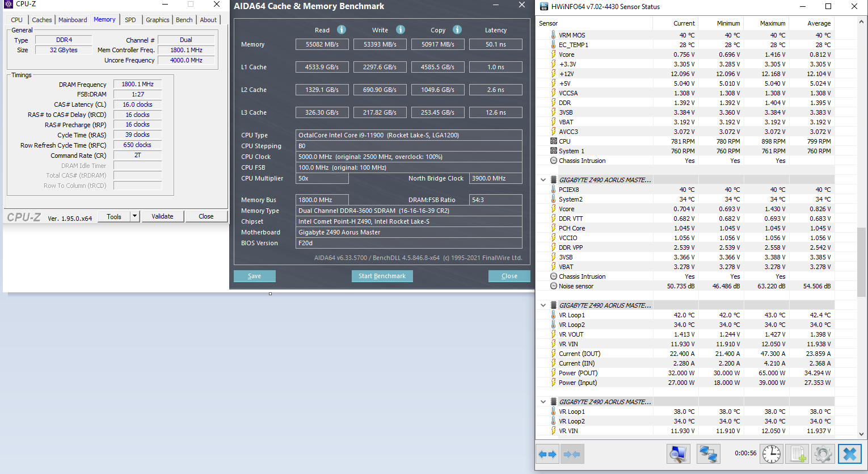Open the Bench tab in CPU-Z
The image size is (868, 474).
tap(184, 20)
